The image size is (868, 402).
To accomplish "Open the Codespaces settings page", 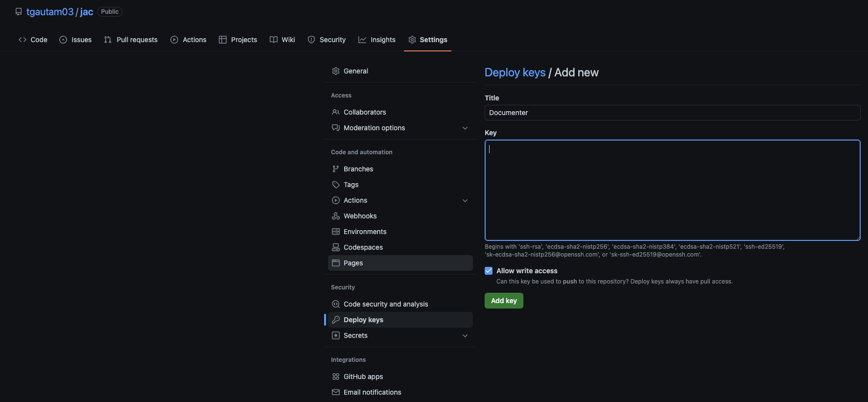I will tap(400, 247).
